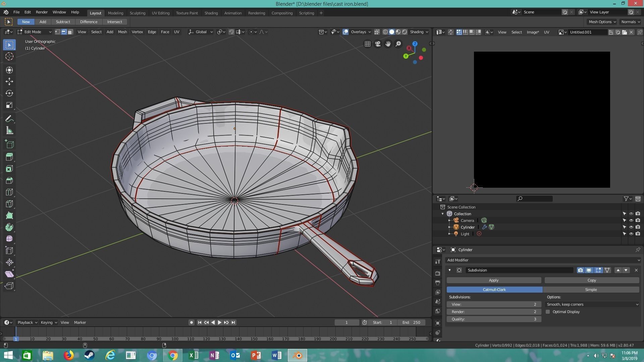The width and height of the screenshot is (644, 362).
Task: Switch to face select mode
Action: [70, 32]
